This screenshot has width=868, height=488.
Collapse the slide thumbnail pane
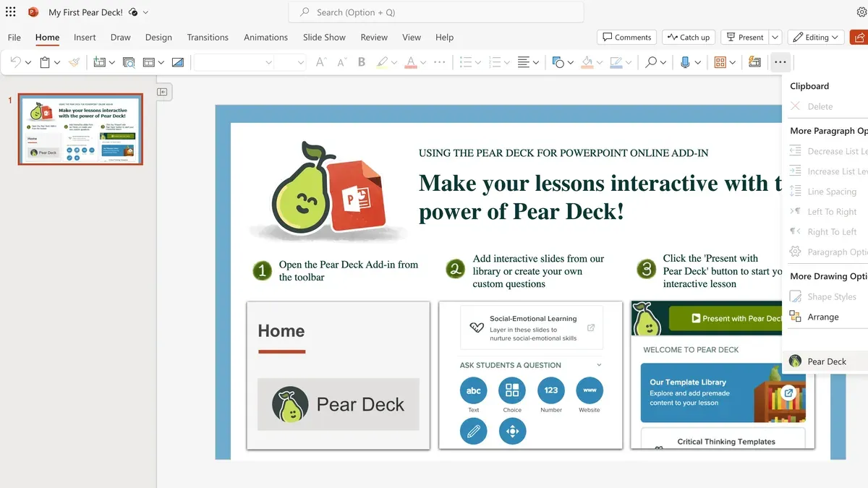click(x=163, y=92)
